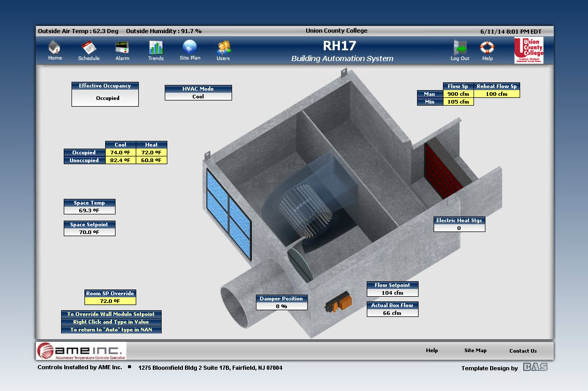The width and height of the screenshot is (588, 391).
Task: Open the Users icon
Action: (223, 48)
